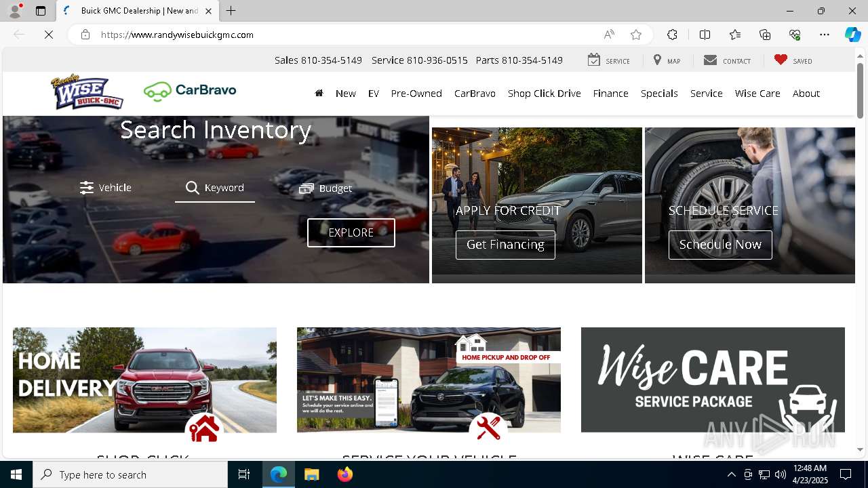The height and width of the screenshot is (488, 868).
Task: Open a new browser tab
Action: [x=231, y=11]
